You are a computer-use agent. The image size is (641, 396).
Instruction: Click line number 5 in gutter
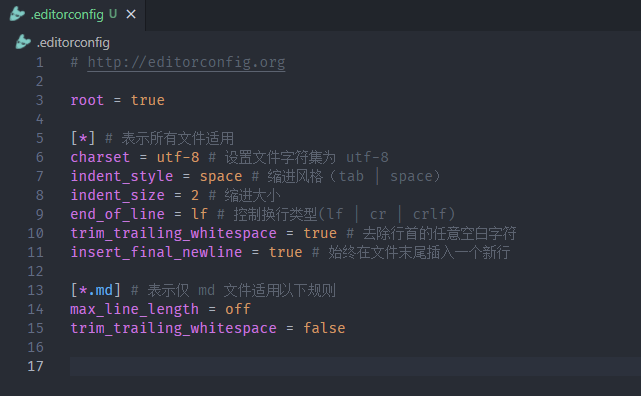click(40, 138)
